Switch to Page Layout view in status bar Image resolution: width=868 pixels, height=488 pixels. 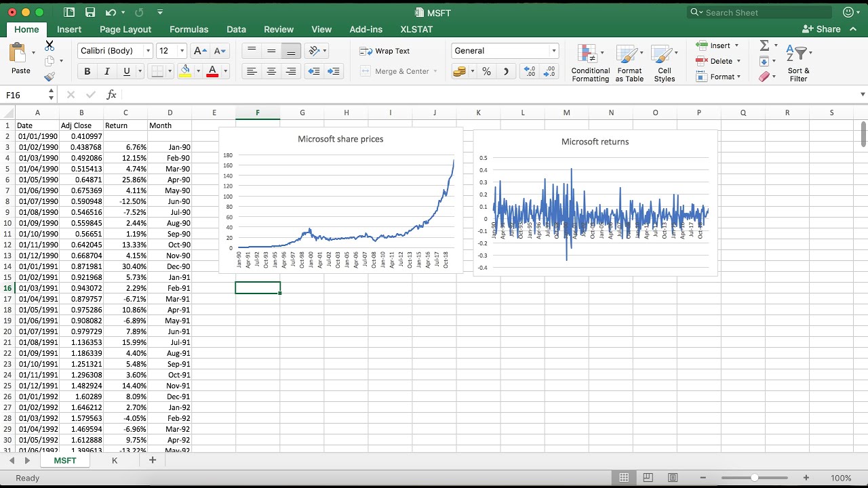tap(648, 478)
